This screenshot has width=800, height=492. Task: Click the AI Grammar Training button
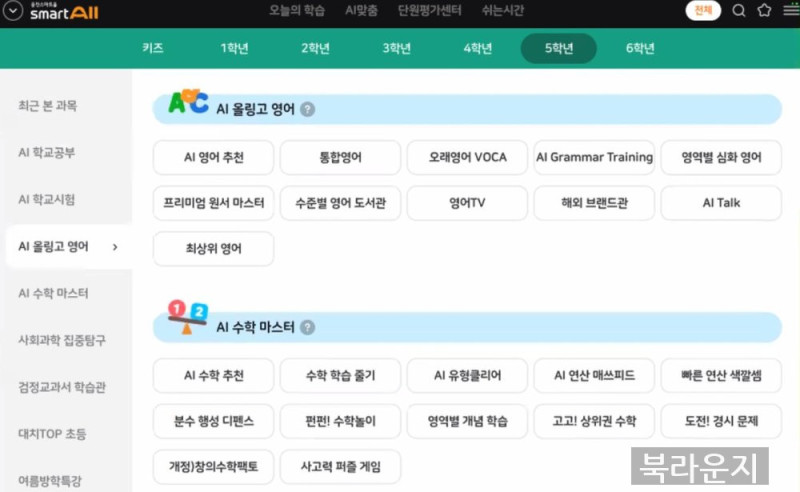[x=594, y=157]
